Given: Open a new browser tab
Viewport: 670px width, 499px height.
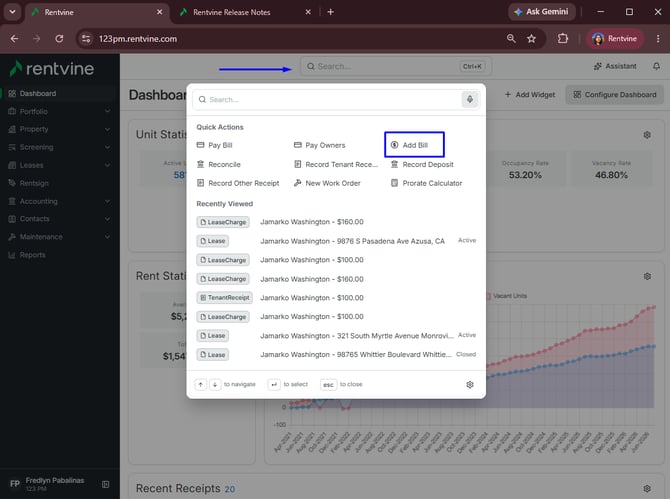Looking at the screenshot, I should (x=330, y=12).
